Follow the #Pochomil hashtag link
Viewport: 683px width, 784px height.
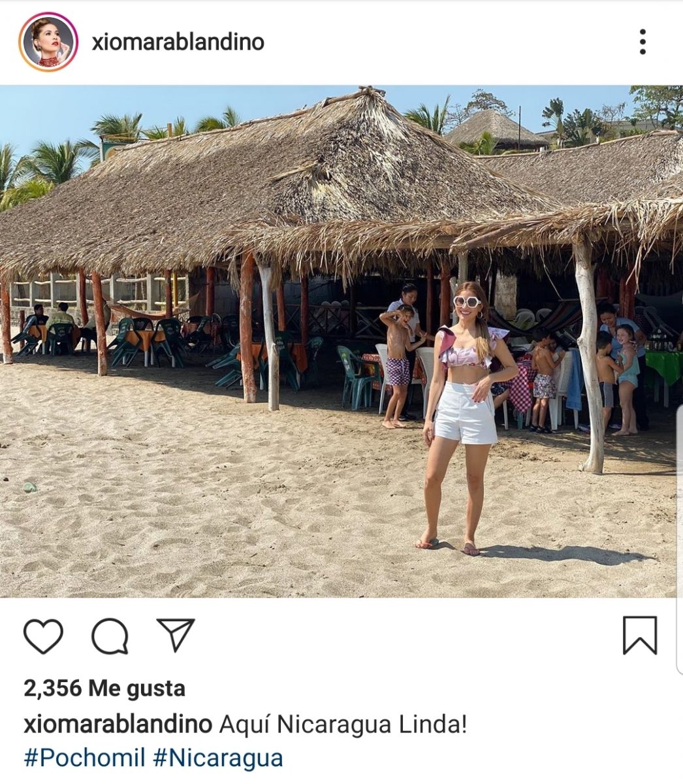[x=84, y=758]
